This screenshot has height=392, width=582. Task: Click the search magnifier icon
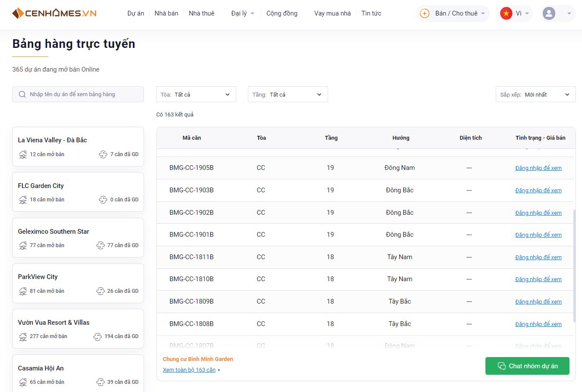pos(22,94)
